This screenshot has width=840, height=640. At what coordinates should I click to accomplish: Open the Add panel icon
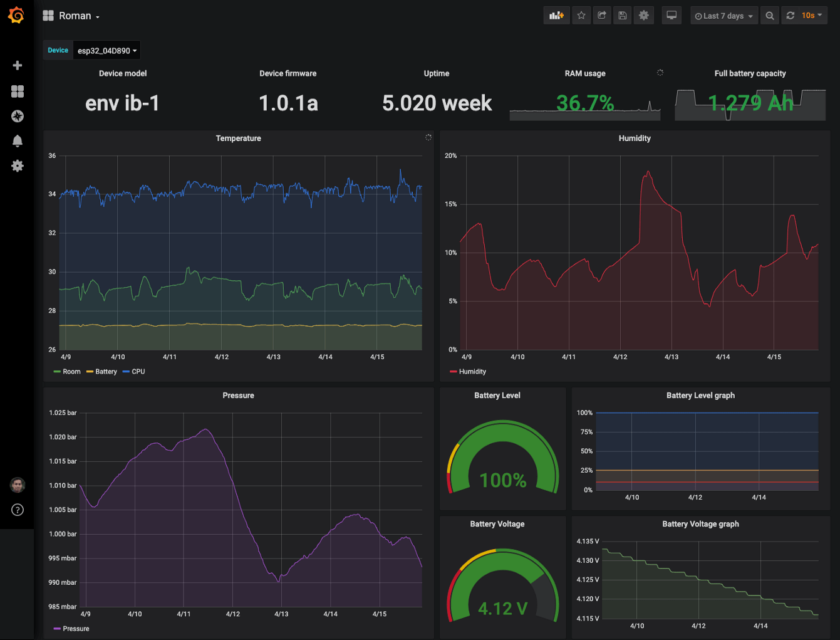(557, 15)
